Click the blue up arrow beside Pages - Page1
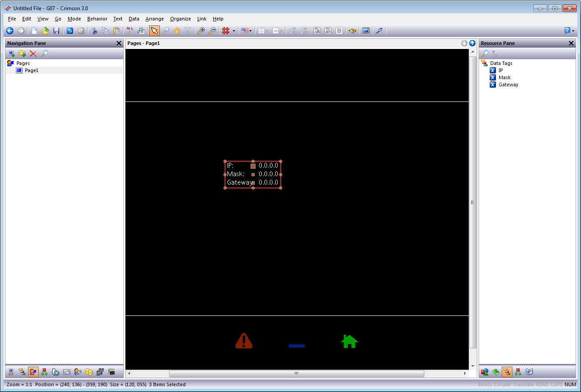This screenshot has height=392, width=581. (x=472, y=43)
